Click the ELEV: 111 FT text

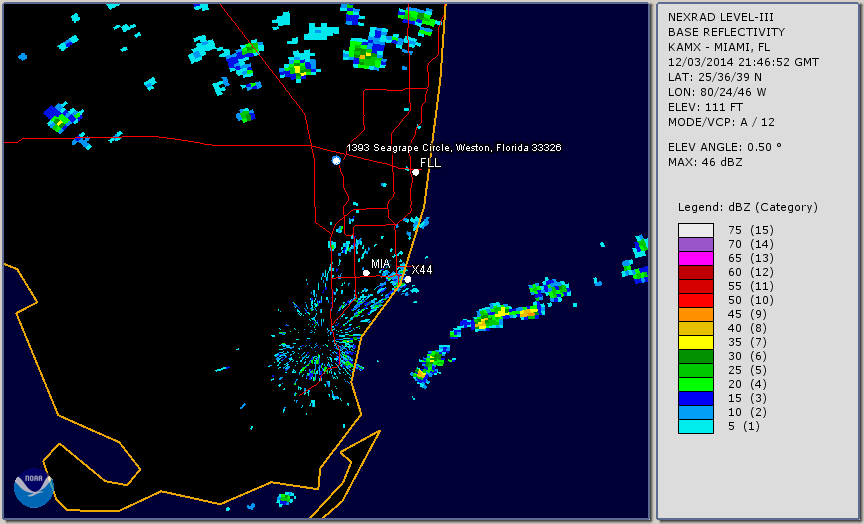(x=705, y=107)
